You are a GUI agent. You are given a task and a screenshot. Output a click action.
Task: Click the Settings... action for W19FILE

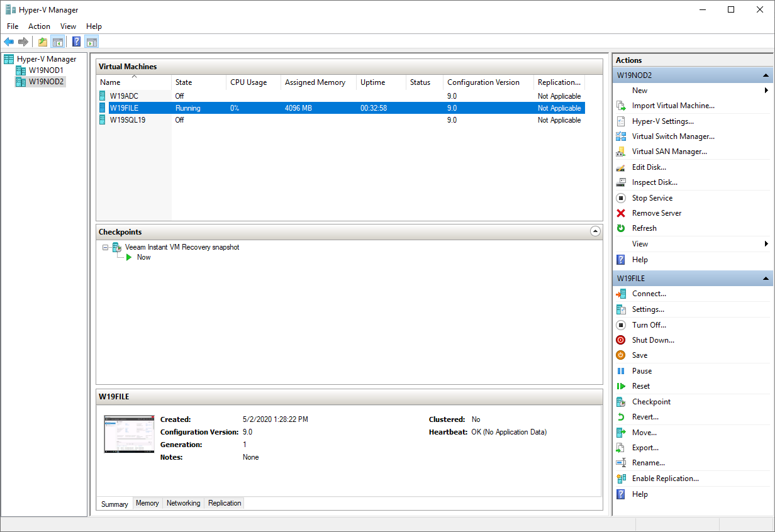pyautogui.click(x=648, y=309)
